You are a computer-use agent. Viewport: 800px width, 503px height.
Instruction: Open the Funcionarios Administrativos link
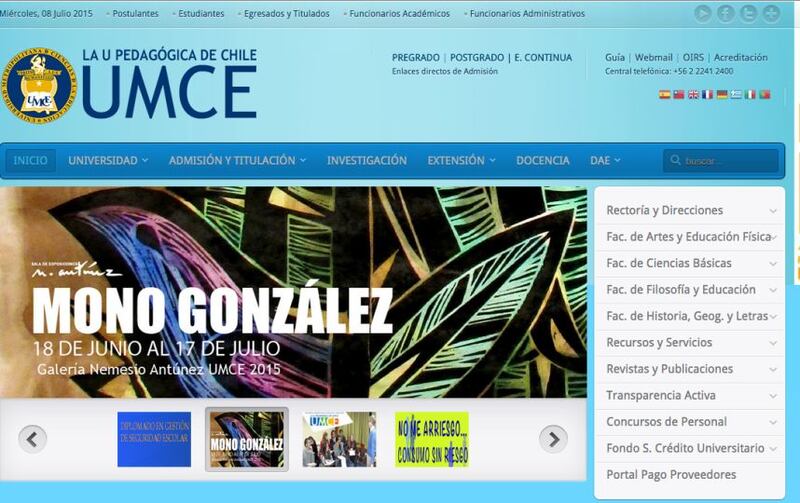point(527,14)
